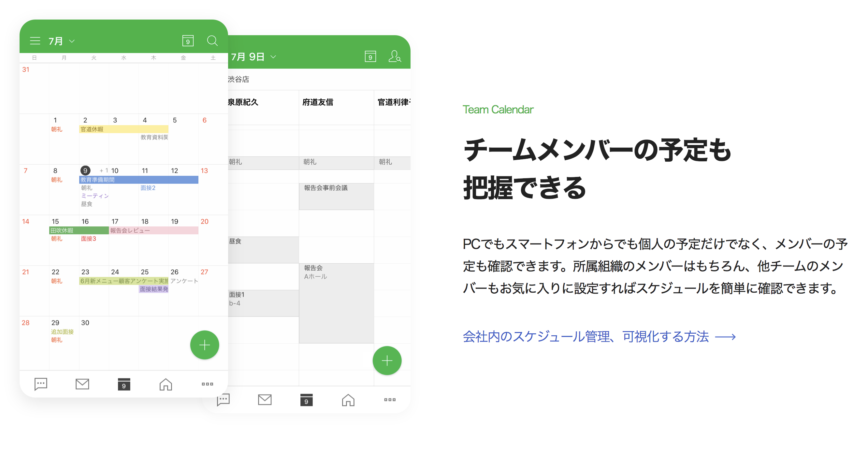Open mail via the envelope icon
This screenshot has width=868, height=451.
(82, 384)
